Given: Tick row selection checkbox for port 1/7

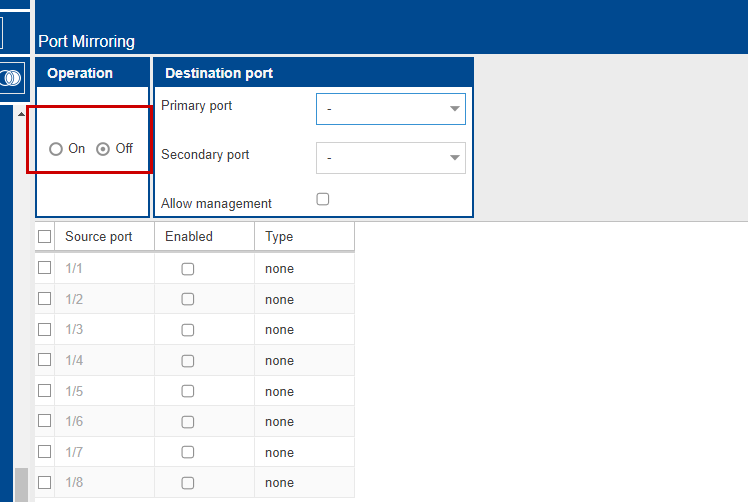Looking at the screenshot, I should tap(44, 451).
